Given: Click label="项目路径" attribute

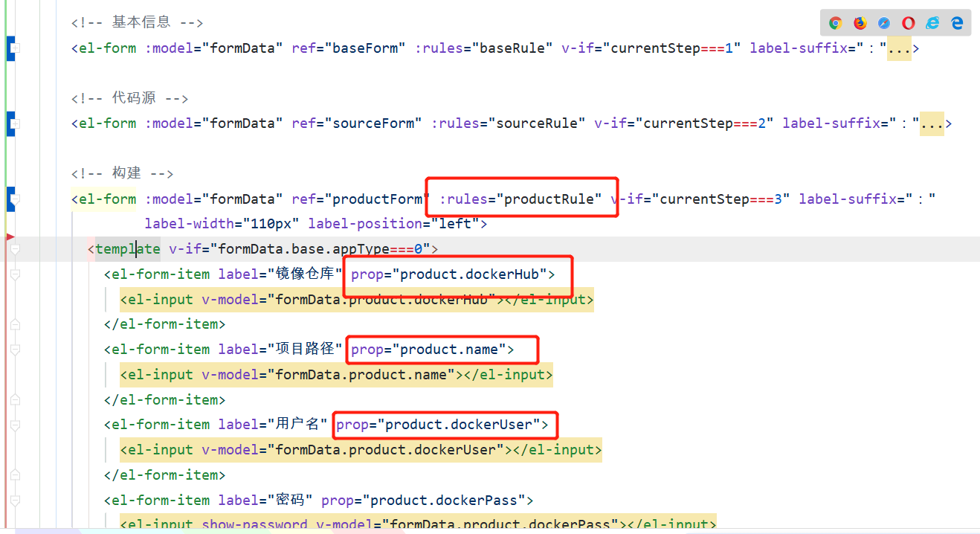Looking at the screenshot, I should tap(280, 350).
